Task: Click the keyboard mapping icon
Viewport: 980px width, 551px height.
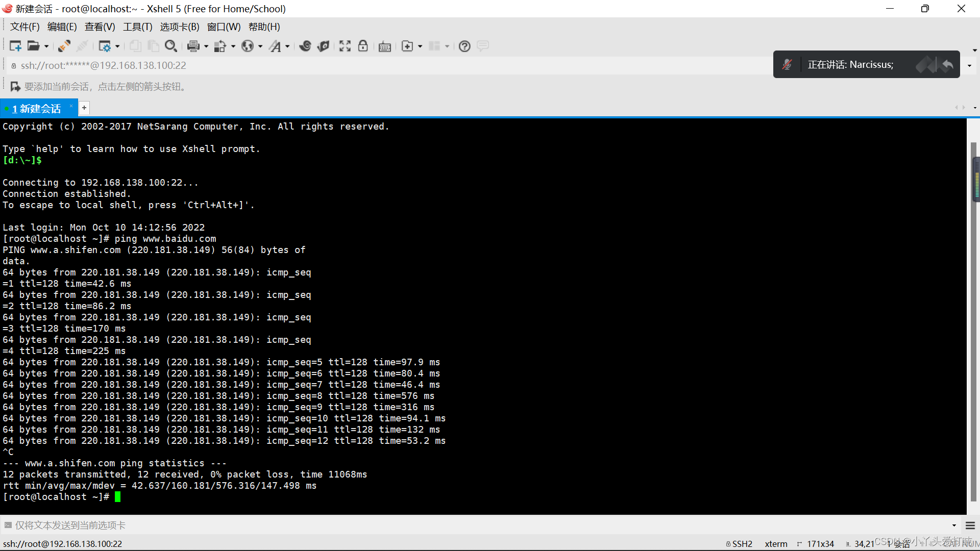Action: (385, 47)
